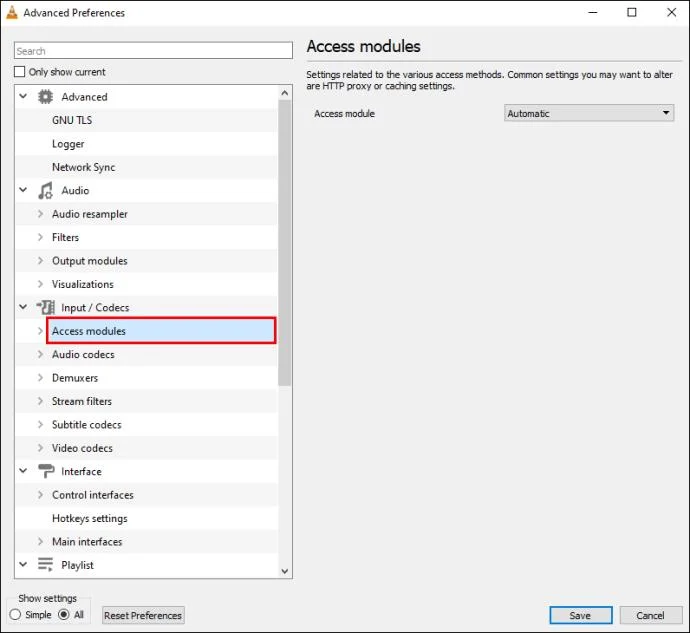Open the Access module Automatic dropdown
690x633 pixels.
(x=589, y=113)
